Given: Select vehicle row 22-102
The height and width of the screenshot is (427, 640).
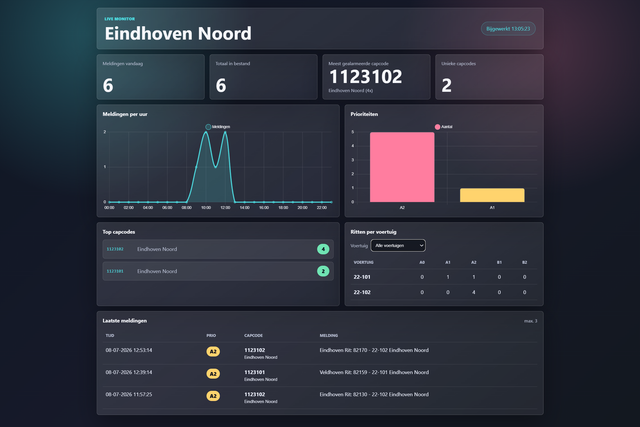Looking at the screenshot, I should 444,292.
